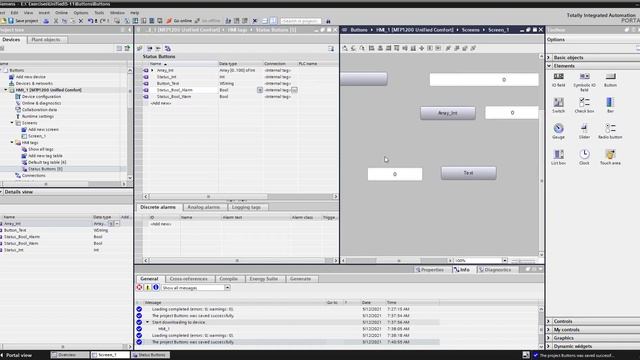Collapse the HMI_1 device node in the project tree
Image resolution: width=640 pixels, height=360 pixels.
pos(6,90)
